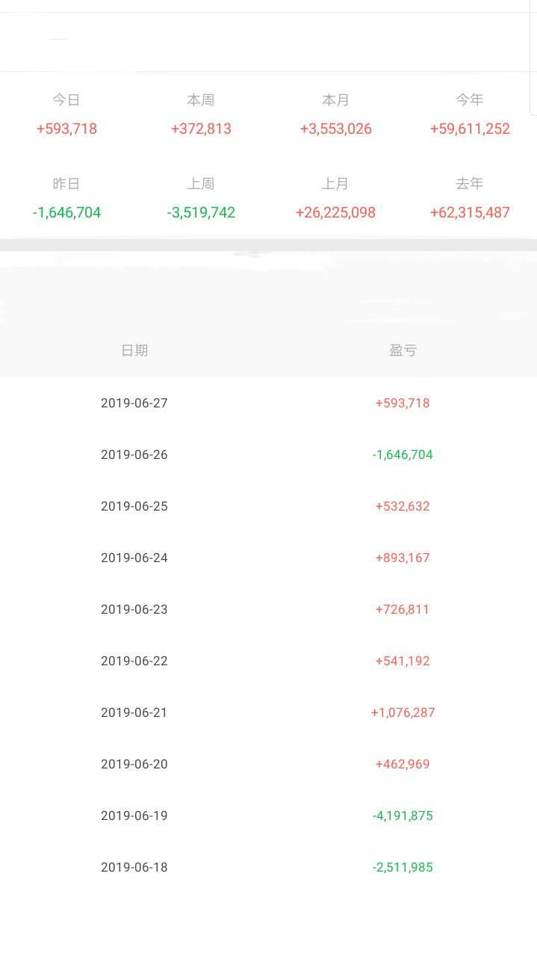
Task: Open the 2019-06-27 record row
Action: click(268, 403)
